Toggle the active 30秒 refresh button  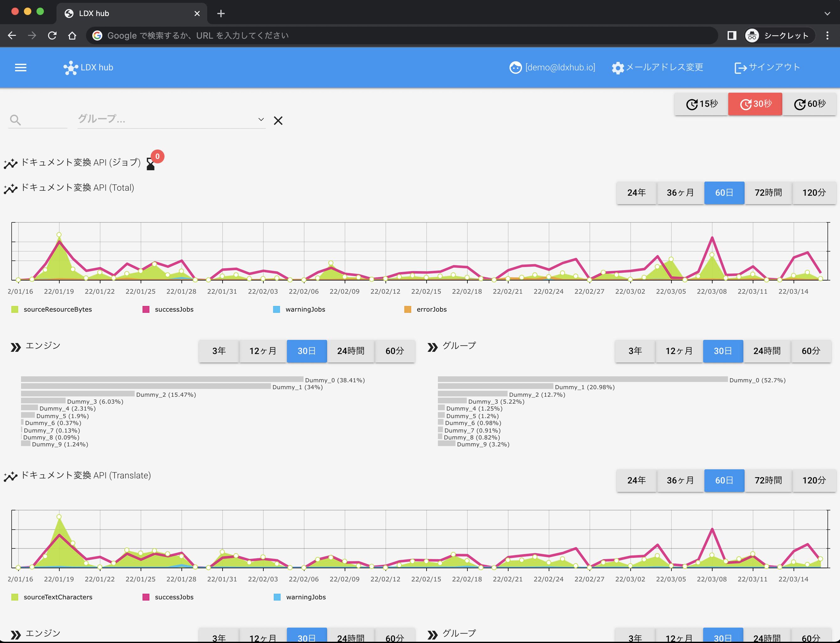pos(755,104)
